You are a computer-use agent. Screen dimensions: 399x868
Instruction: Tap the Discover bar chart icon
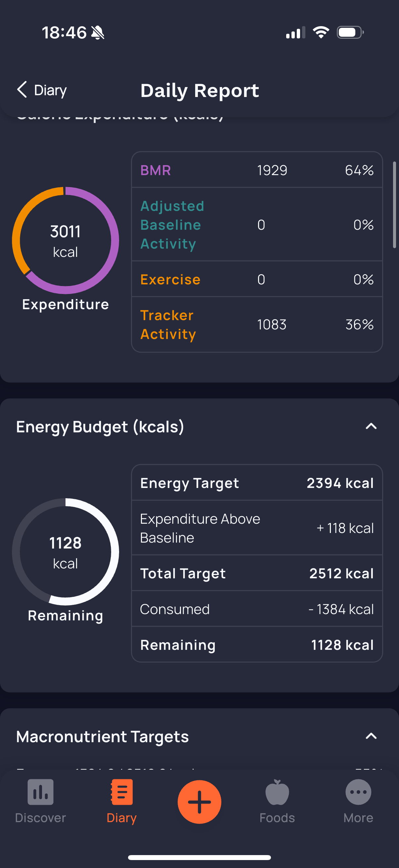click(x=40, y=792)
